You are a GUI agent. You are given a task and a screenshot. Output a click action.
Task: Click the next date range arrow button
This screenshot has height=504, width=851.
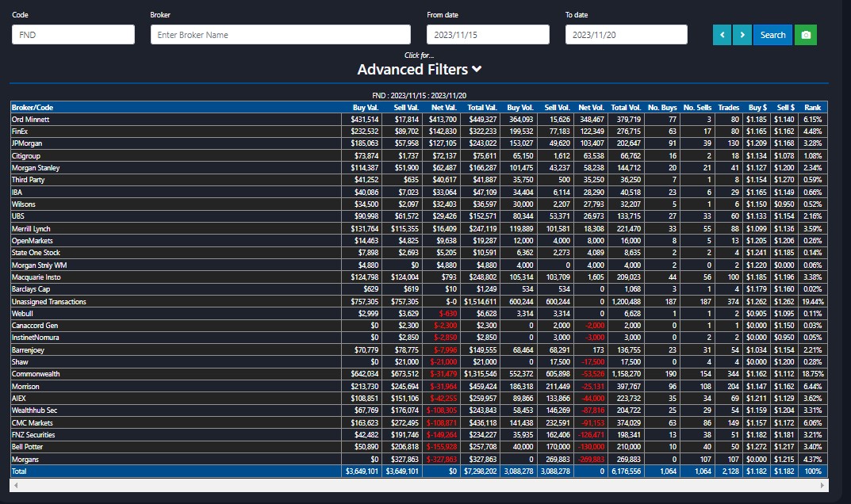pyautogui.click(x=742, y=35)
